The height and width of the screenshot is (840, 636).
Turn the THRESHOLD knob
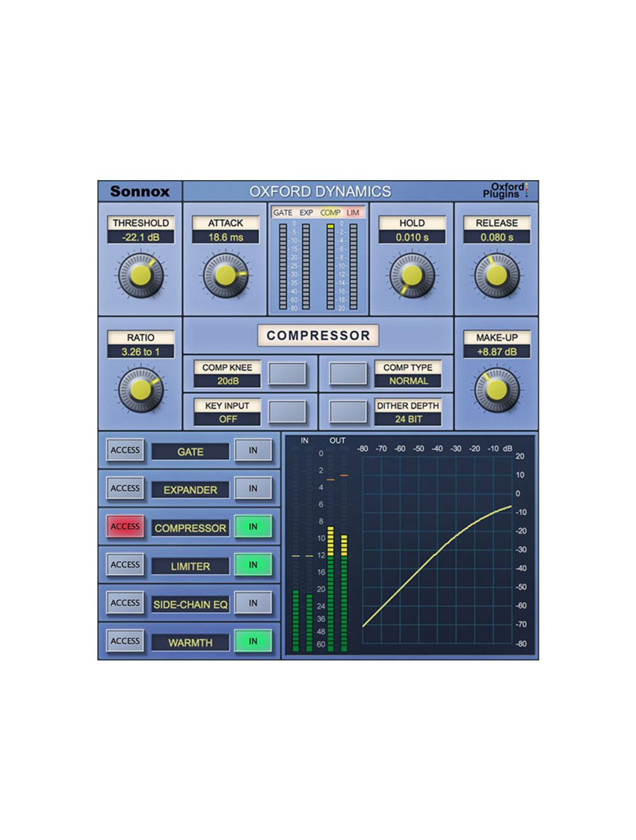click(141, 275)
